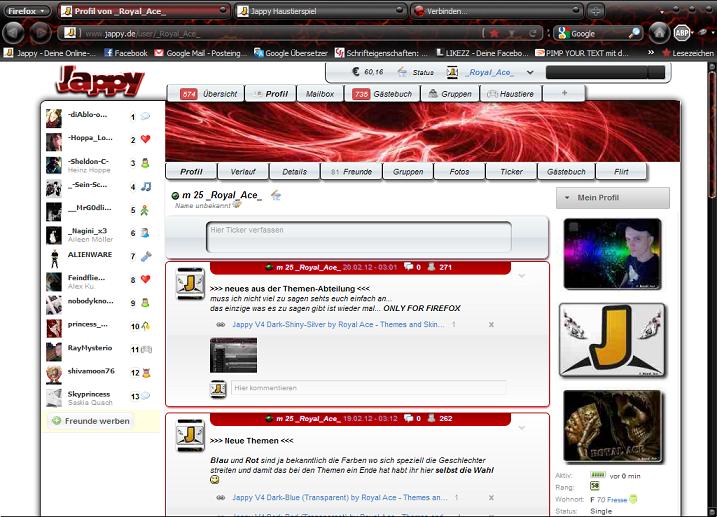This screenshot has height=517, width=717.
Task: Click the Gruppen main navigation tab
Action: pos(450,94)
